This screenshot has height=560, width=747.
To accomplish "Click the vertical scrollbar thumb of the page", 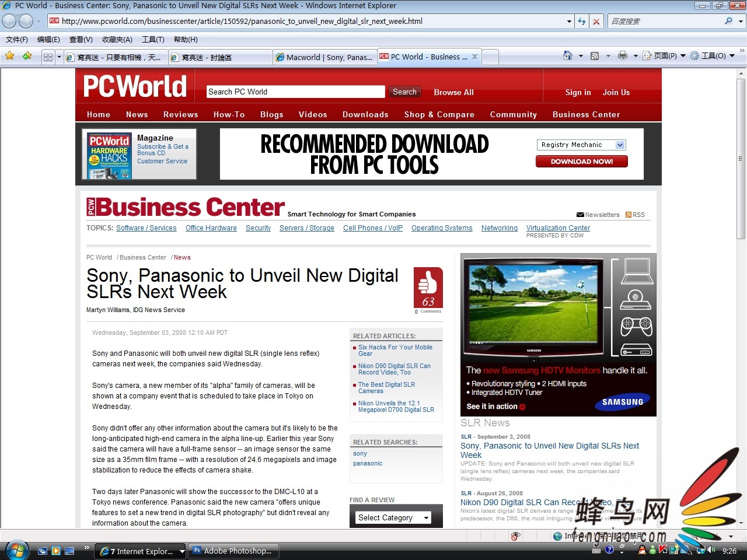I will tap(741, 158).
